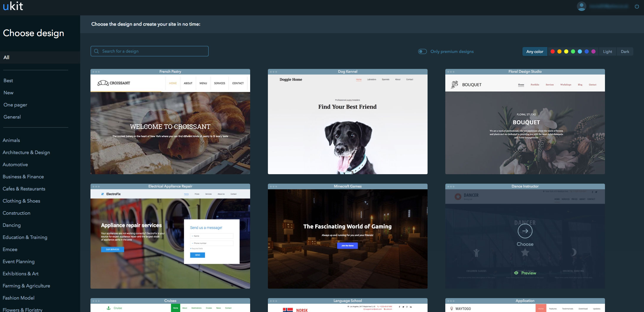Click the power logout icon
The height and width of the screenshot is (312, 644).
click(637, 7)
